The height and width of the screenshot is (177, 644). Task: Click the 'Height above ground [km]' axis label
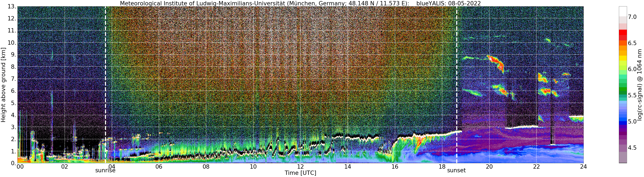pos(3,85)
